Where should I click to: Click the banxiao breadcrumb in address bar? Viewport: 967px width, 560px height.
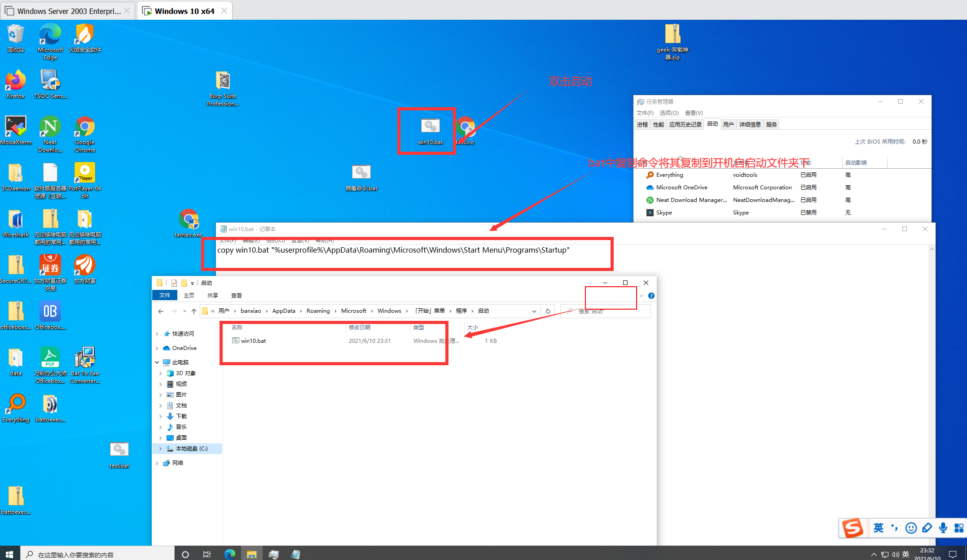point(251,311)
